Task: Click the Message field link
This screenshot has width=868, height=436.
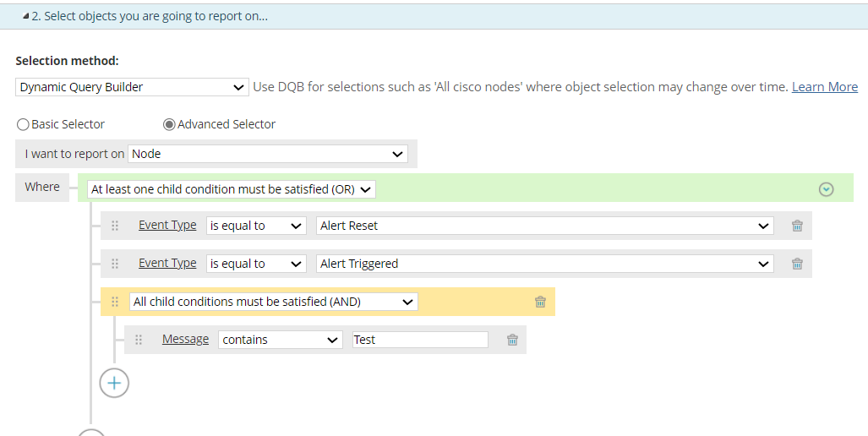Action: (185, 339)
